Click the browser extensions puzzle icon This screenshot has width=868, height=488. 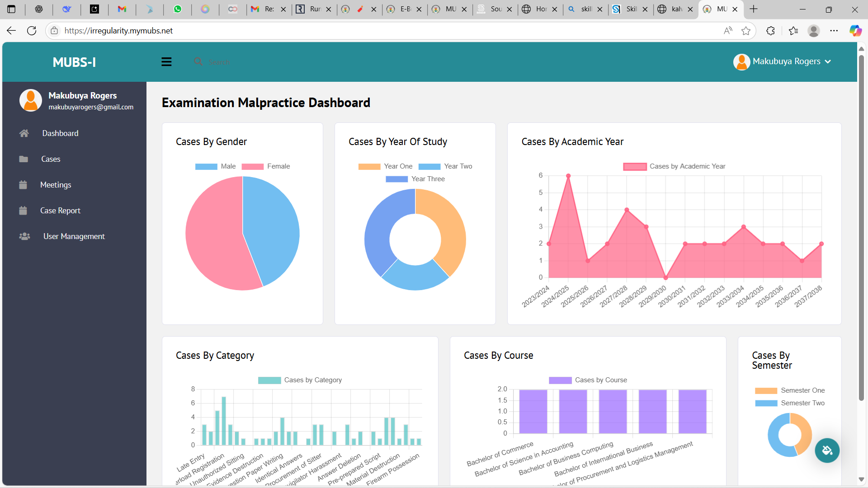point(770,31)
